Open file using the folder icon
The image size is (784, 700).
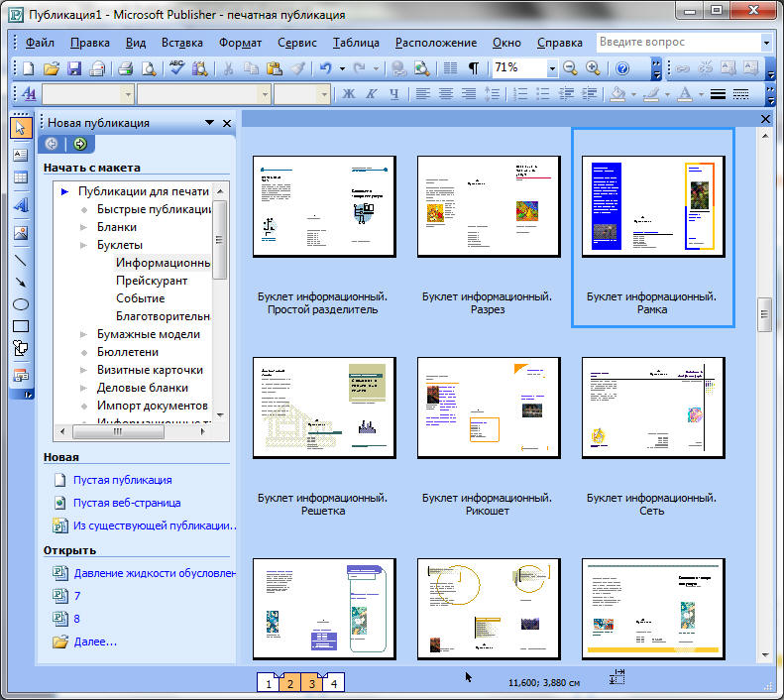pos(51,68)
